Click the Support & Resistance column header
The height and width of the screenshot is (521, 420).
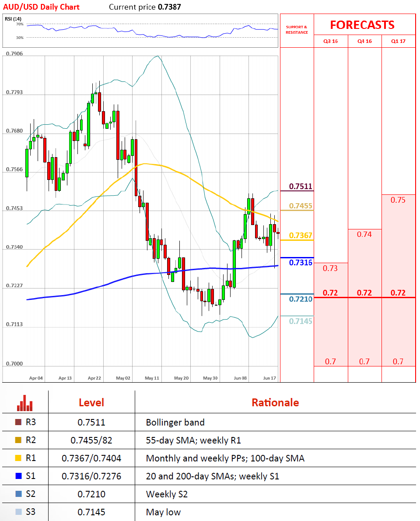pyautogui.click(x=297, y=30)
